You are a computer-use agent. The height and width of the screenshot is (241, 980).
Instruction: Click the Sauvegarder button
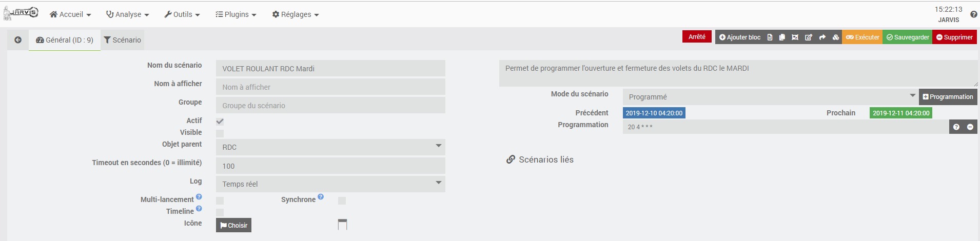coord(907,37)
